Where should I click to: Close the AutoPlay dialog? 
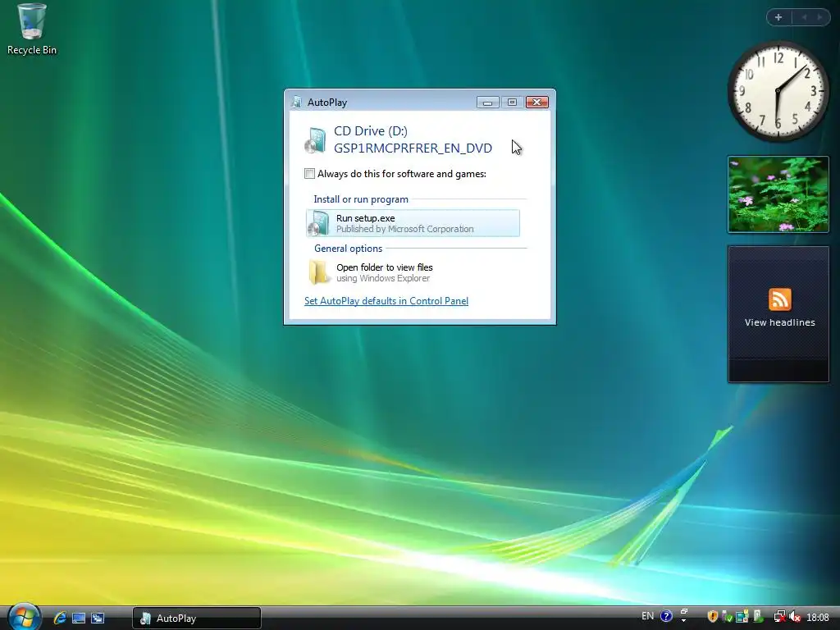(536, 103)
